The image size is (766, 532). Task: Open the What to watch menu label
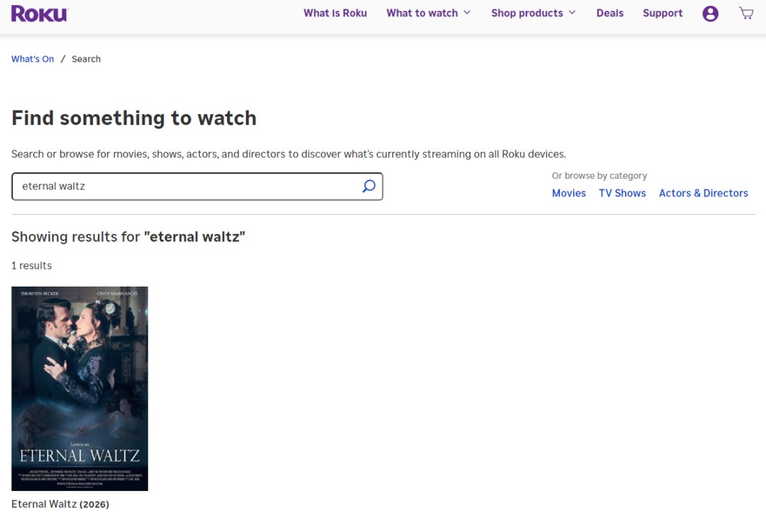pyautogui.click(x=422, y=13)
